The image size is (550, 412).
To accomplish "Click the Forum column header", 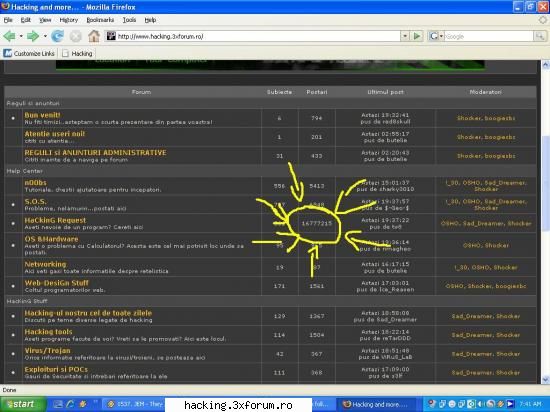I will pos(141,92).
